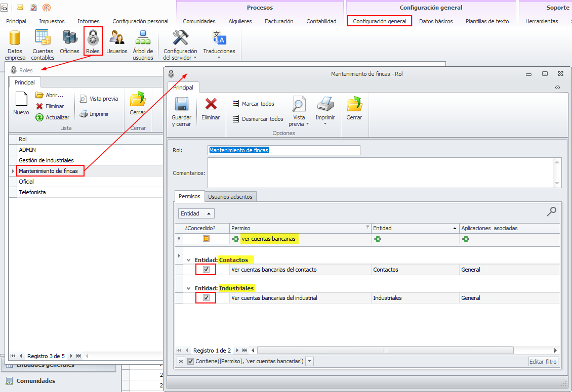572x392 pixels.
Task: Open Comunidades ribbon tab
Action: (x=199, y=21)
